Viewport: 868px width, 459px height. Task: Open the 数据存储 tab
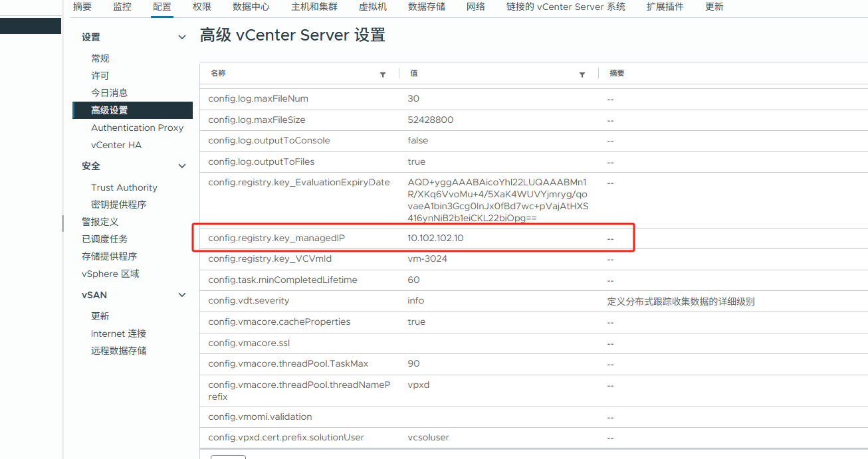tap(427, 7)
